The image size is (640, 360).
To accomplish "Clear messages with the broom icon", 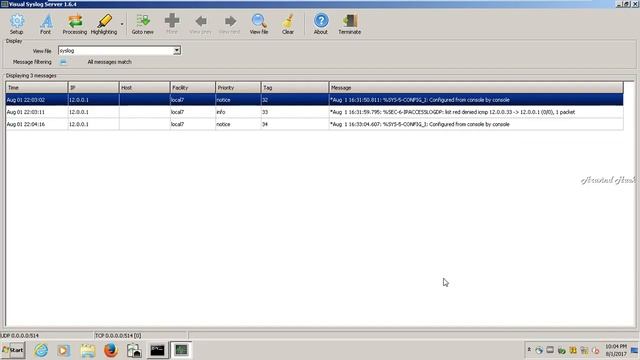I will pyautogui.click(x=288, y=24).
